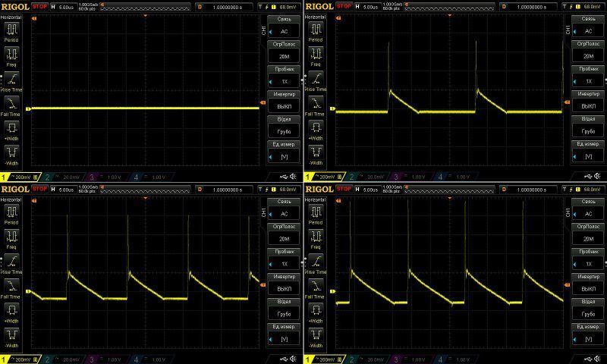Click the 5.00us timebase readout, bottom-right scope
607x364 pixels.
coord(370,188)
